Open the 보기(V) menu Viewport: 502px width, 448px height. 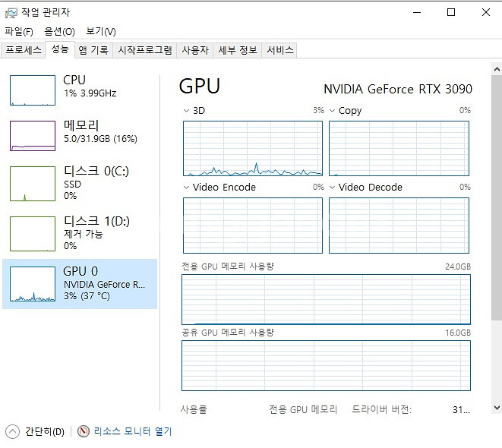click(x=101, y=31)
